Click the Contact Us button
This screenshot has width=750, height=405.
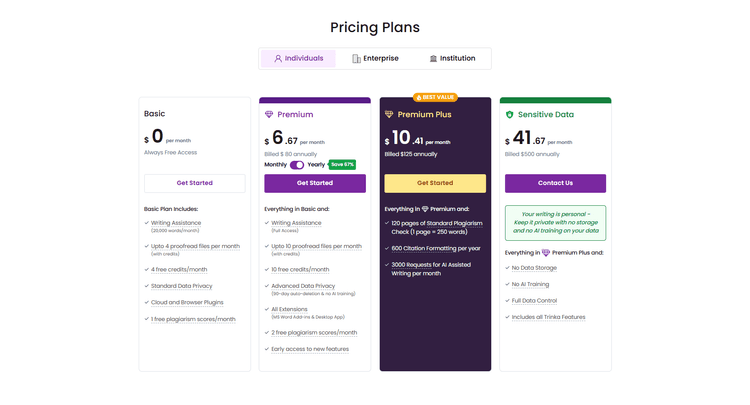555,183
